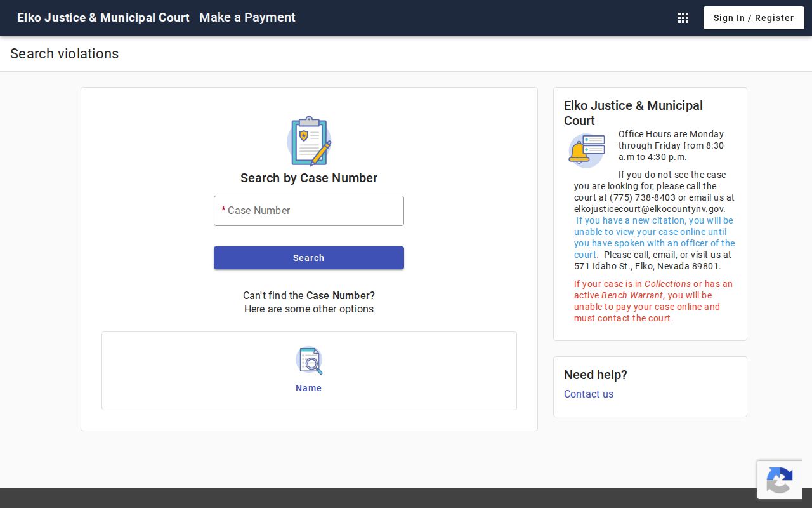Click the Need help? heading
The height and width of the screenshot is (508, 812).
(x=596, y=375)
